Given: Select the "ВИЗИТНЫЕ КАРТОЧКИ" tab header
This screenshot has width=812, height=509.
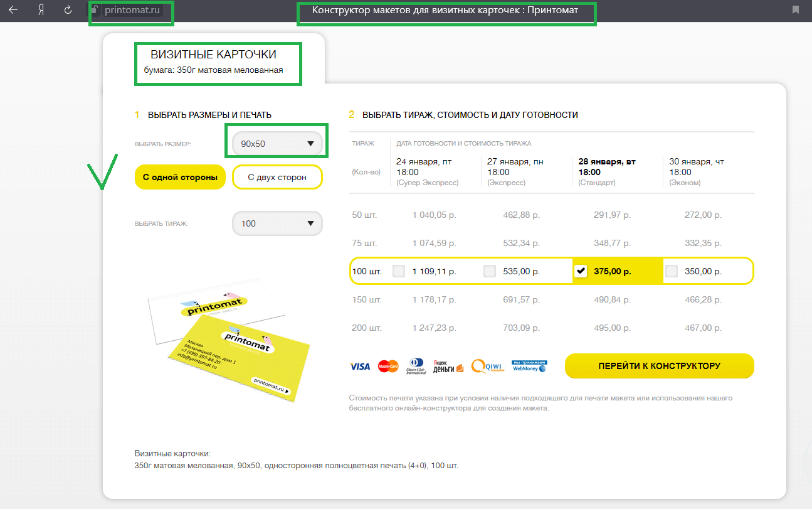Looking at the screenshot, I should [213, 55].
